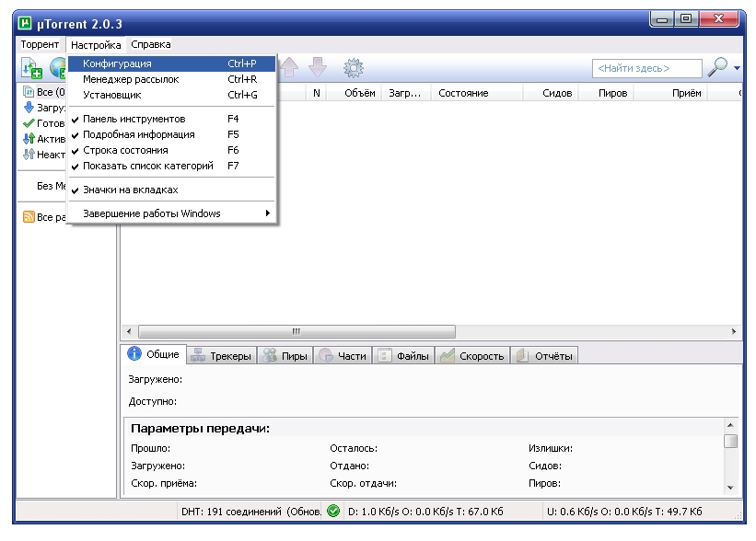Image resolution: width=756 pixels, height=541 pixels.
Task: Toggle Строка состояния option
Action: point(171,150)
